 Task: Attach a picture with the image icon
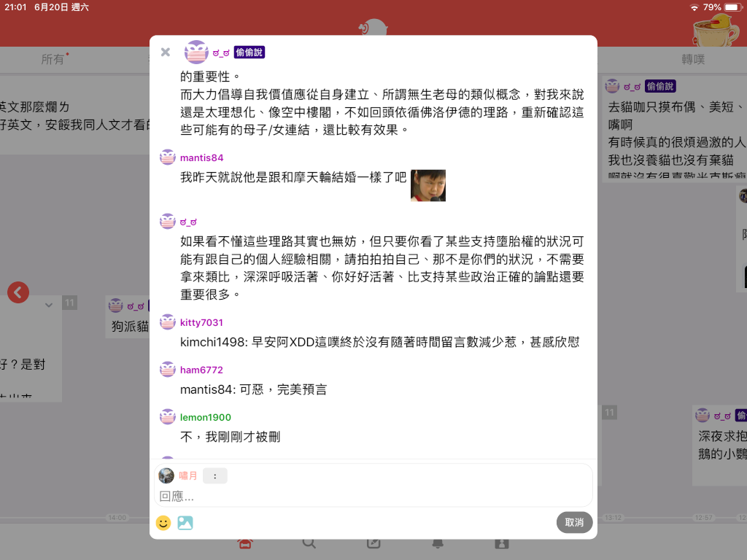[185, 523]
